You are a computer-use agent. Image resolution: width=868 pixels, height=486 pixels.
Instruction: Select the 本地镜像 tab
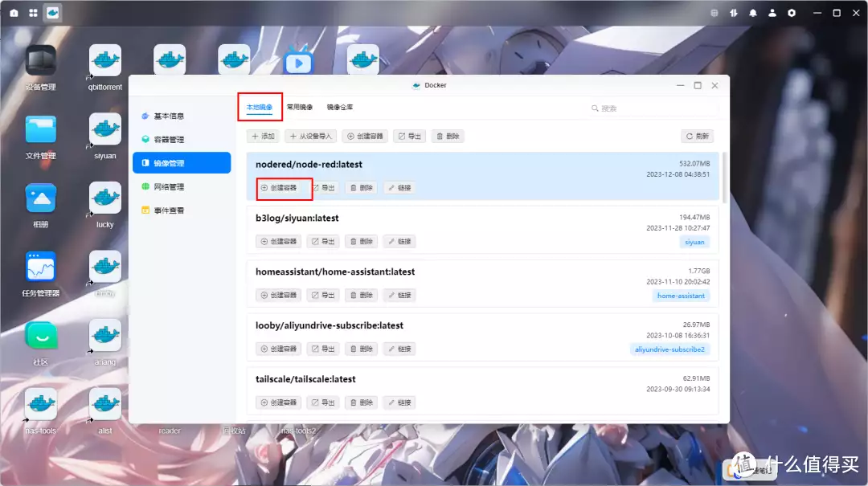click(x=260, y=107)
